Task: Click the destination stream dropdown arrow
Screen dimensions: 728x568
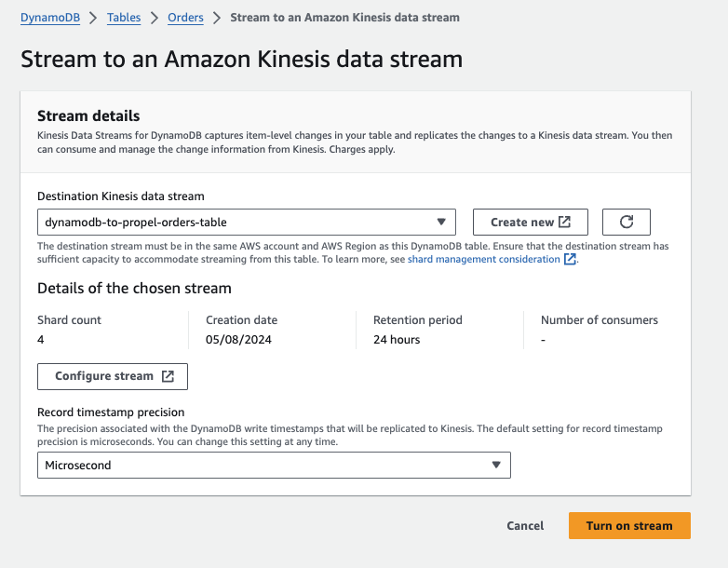Action: (x=441, y=222)
